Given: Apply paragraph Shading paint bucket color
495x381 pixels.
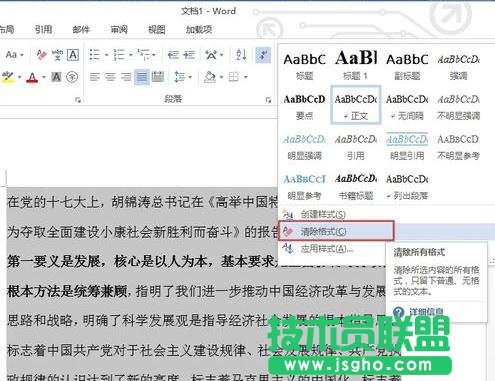Looking at the screenshot, I should pos(210,77).
